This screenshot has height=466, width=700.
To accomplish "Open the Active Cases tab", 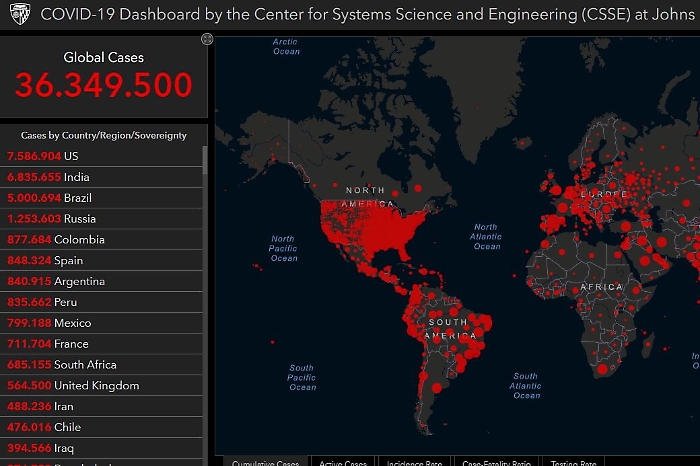I will 343,462.
